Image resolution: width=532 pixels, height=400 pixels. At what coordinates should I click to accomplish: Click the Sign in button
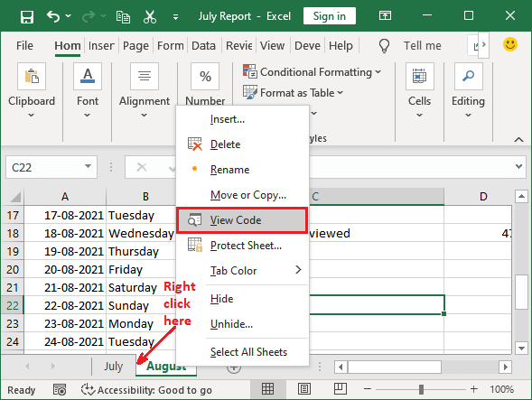coord(329,16)
